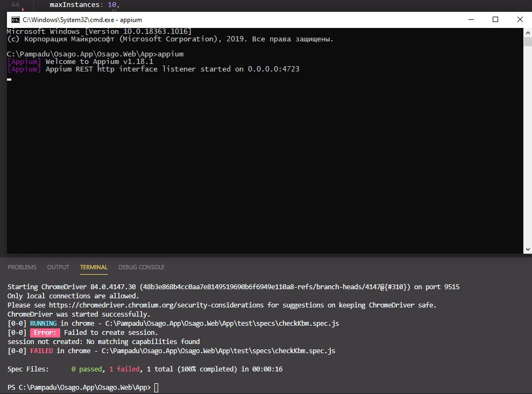Click the '0 passed' spec result

[87, 369]
